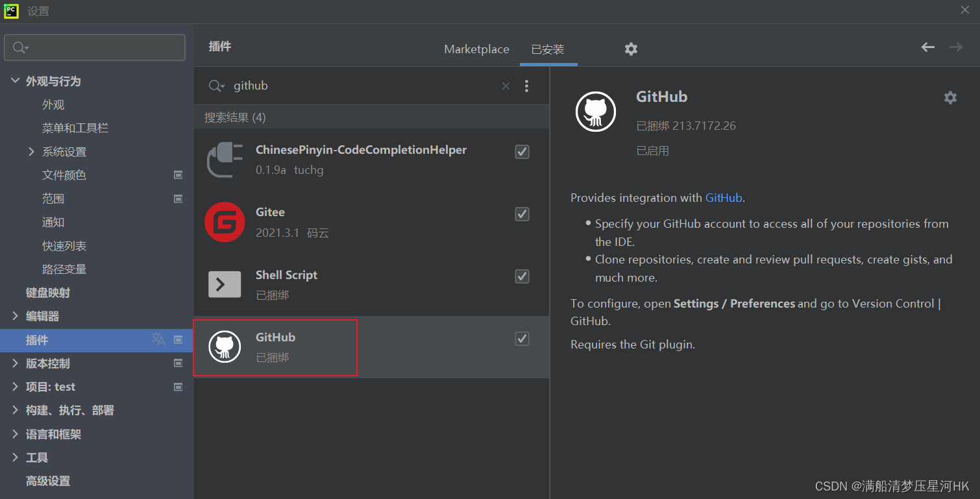
Task: Expand the 系统设置 node
Action: coord(32,152)
